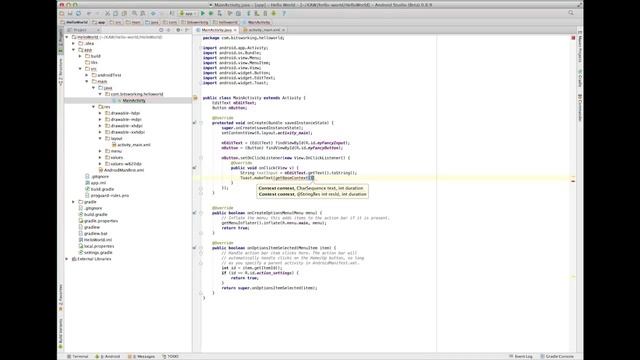Open the search magnifier in top-right corner
Viewport: 640px width, 360px height.
571,13
